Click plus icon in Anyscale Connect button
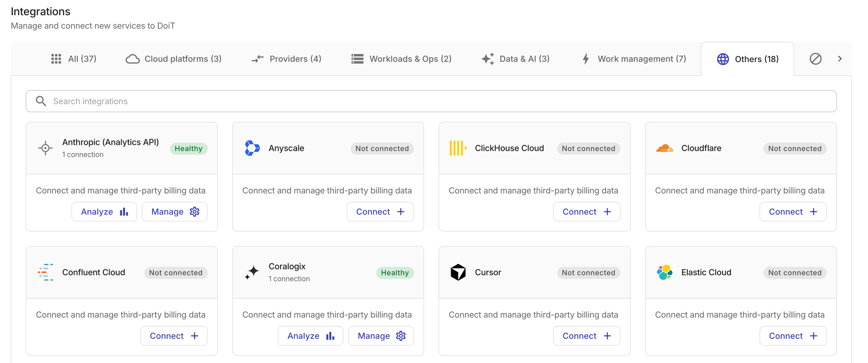 401,212
